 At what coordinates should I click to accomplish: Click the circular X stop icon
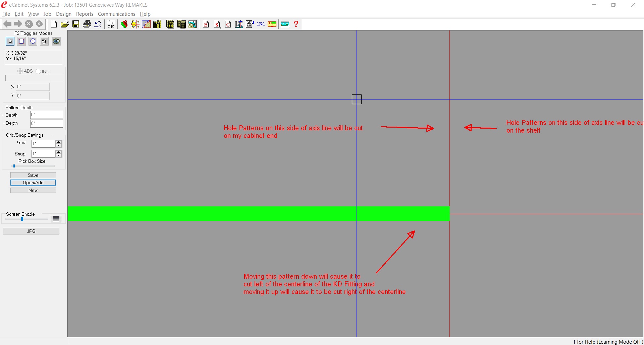[29, 24]
